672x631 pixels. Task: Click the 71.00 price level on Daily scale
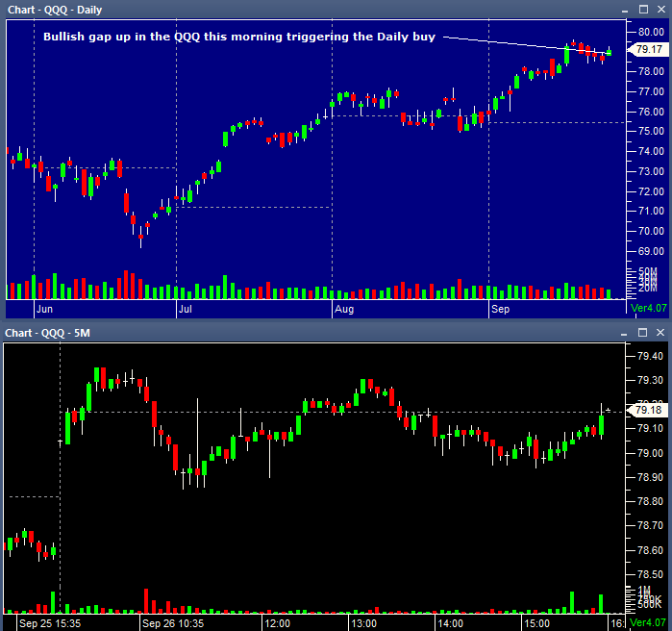[651, 211]
